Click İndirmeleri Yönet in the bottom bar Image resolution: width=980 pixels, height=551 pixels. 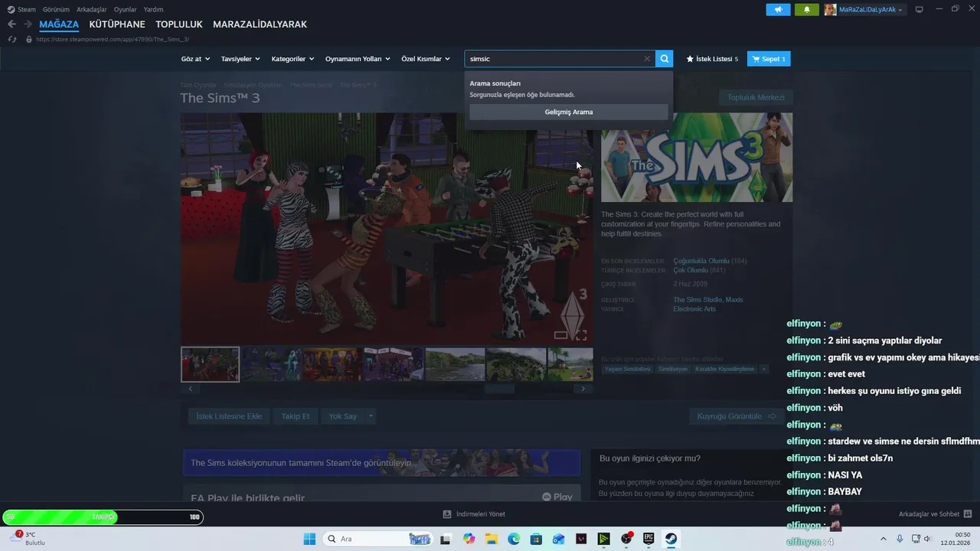[x=474, y=514]
